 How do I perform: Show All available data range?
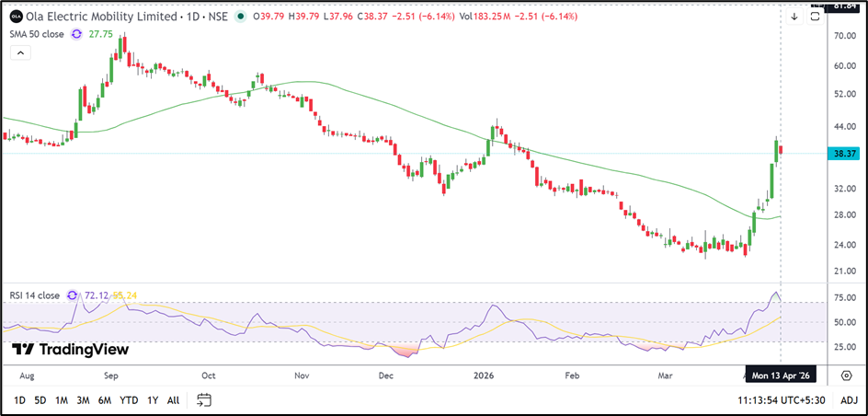(173, 399)
